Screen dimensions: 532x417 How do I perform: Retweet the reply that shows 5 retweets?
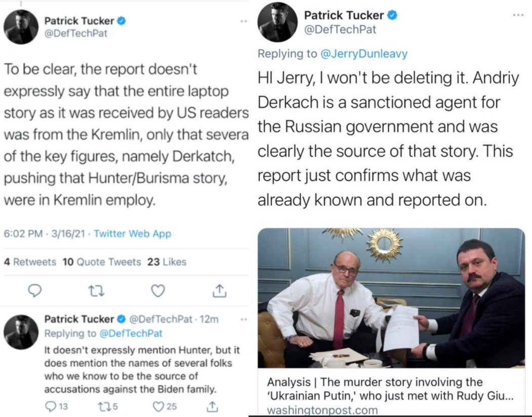[x=107, y=406]
